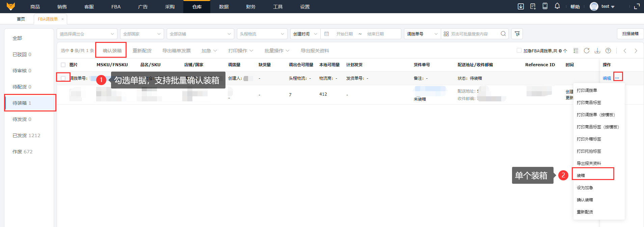Toggle fullscreen with the expand icon
Image resolution: width=644 pixels, height=227 pixels.
(637, 6)
